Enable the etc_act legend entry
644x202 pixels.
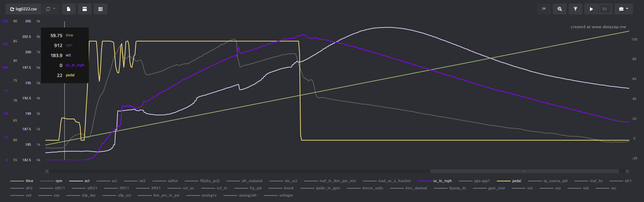(284, 181)
